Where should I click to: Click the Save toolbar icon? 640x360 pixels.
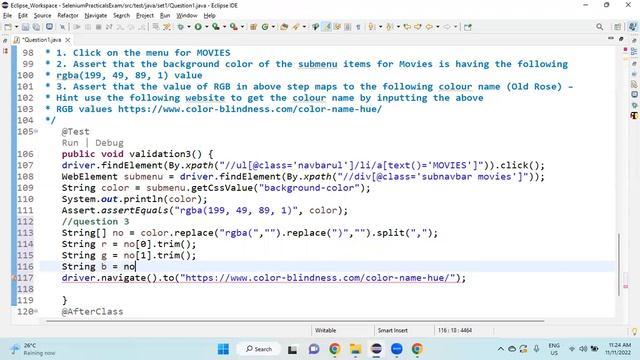click(25, 27)
